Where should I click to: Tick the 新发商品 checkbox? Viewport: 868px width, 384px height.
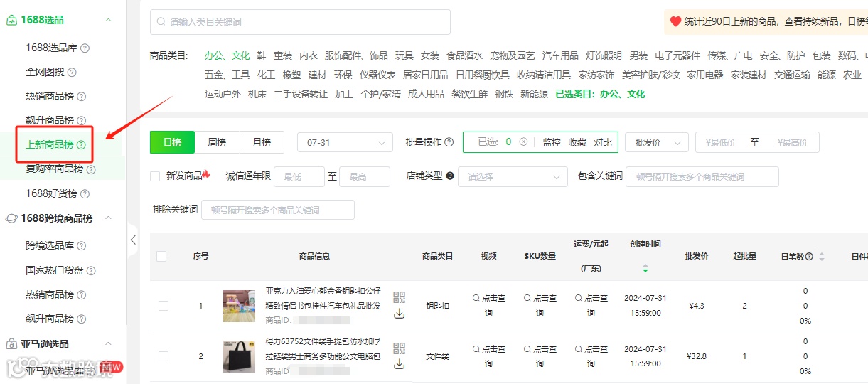155,176
